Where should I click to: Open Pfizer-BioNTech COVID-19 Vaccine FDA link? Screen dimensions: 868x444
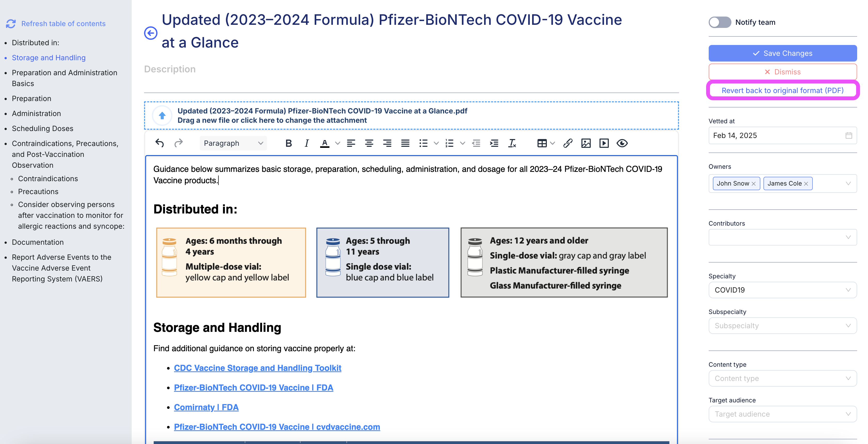(253, 387)
